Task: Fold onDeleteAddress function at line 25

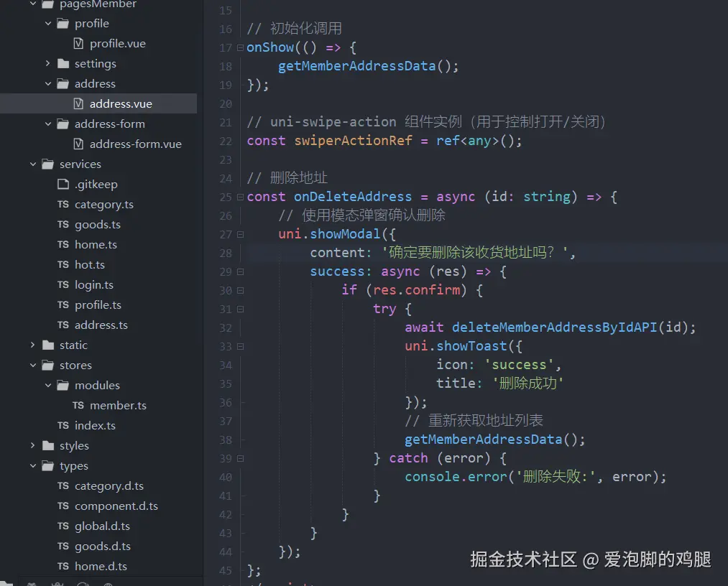Action: 240,197
